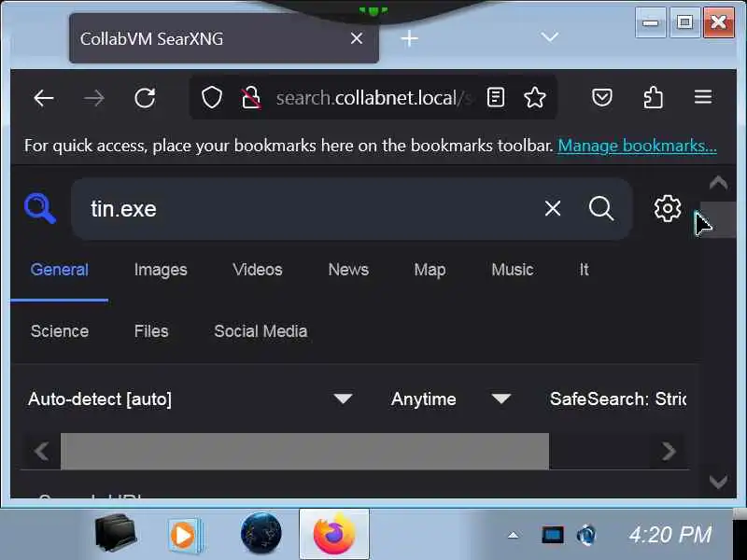
Task: Open the Map category tab
Action: point(430,270)
